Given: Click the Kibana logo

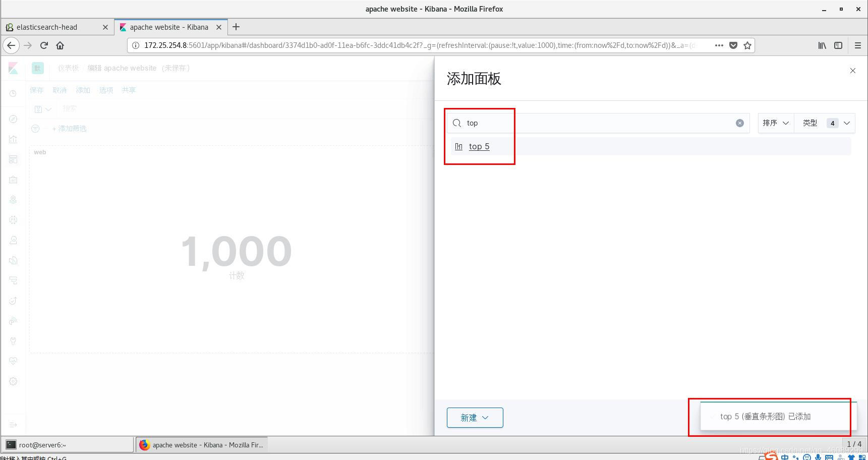Looking at the screenshot, I should (13, 68).
